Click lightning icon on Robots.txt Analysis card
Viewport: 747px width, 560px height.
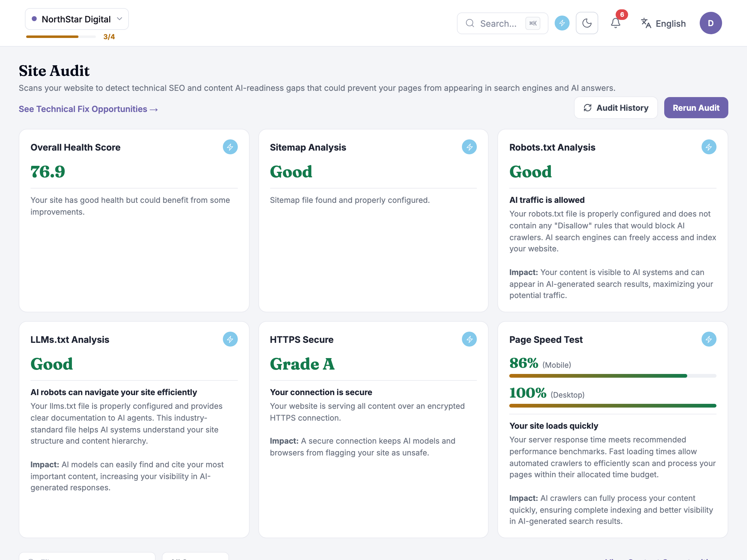pyautogui.click(x=709, y=147)
